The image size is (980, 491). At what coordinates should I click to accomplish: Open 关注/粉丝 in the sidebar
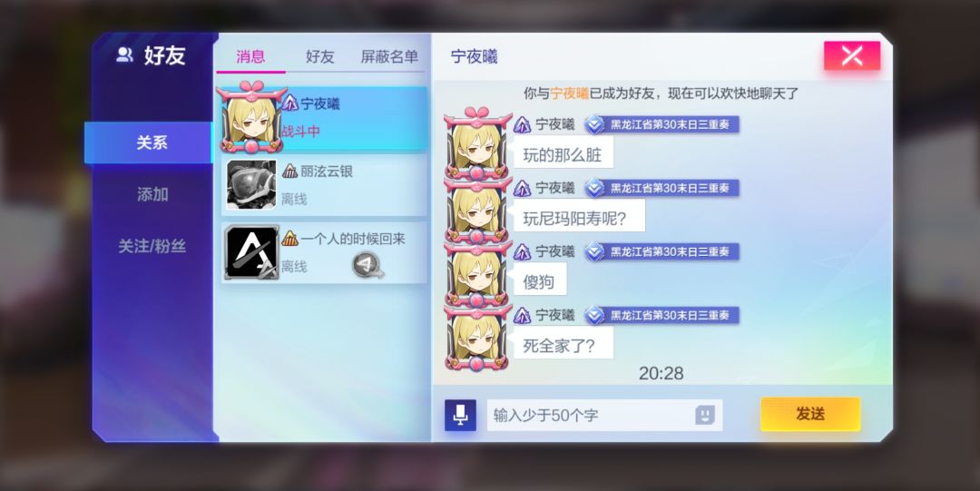coord(152,247)
